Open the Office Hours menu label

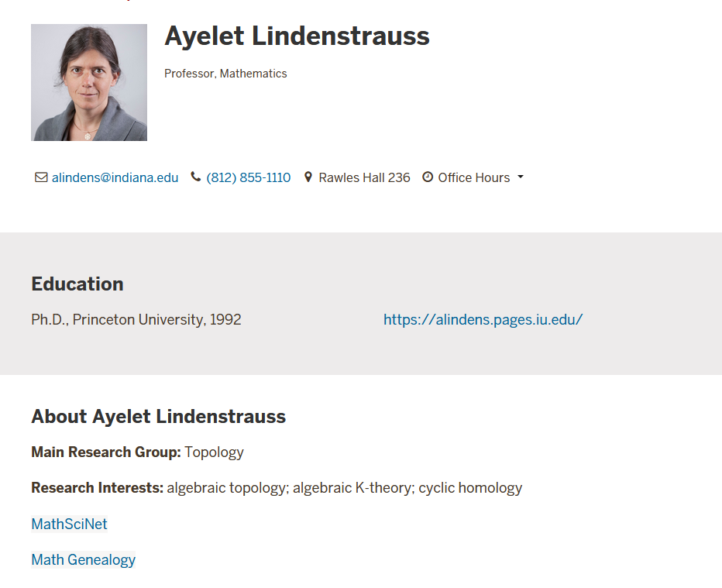click(474, 177)
